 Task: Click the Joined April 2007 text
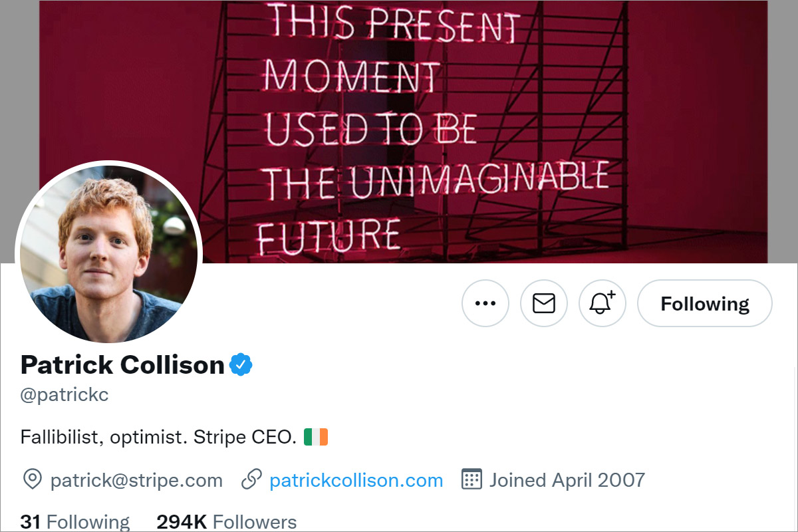pyautogui.click(x=567, y=480)
